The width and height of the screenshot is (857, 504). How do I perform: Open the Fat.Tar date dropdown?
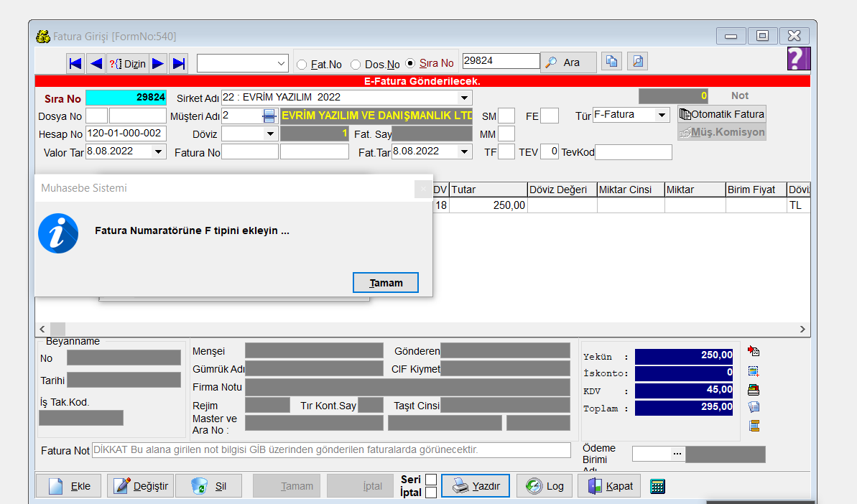pyautogui.click(x=465, y=151)
